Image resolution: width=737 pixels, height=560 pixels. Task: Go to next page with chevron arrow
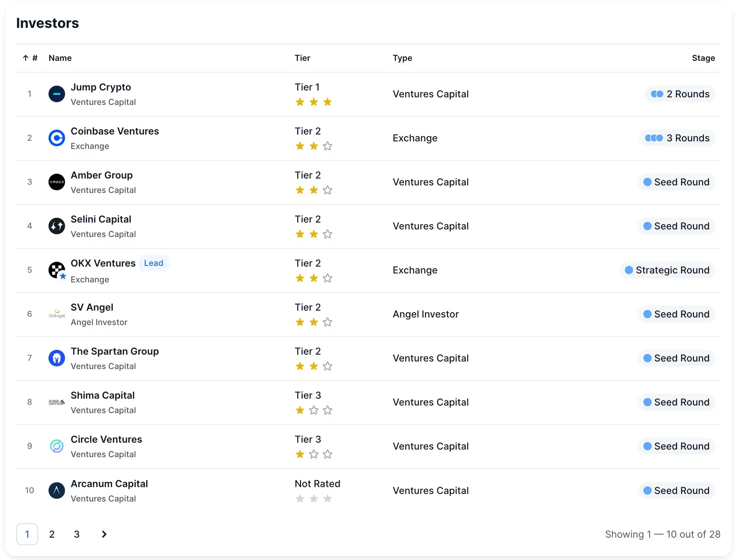tap(104, 534)
